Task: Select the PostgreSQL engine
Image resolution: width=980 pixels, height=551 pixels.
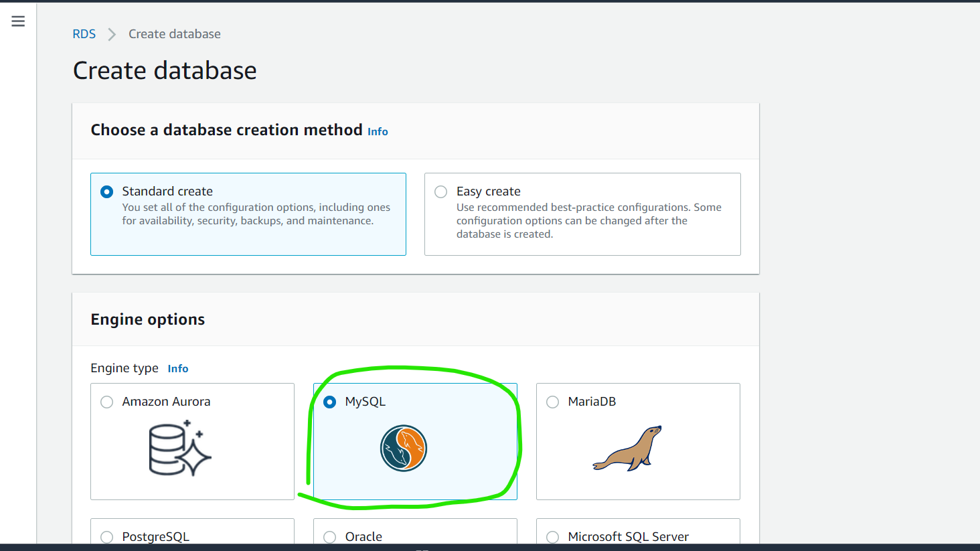Action: (x=106, y=536)
